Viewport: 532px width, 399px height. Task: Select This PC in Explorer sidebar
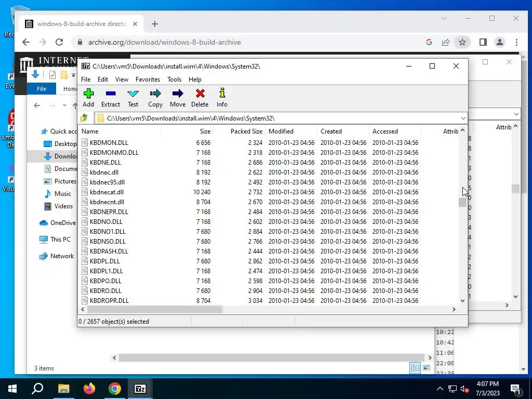pos(54,239)
